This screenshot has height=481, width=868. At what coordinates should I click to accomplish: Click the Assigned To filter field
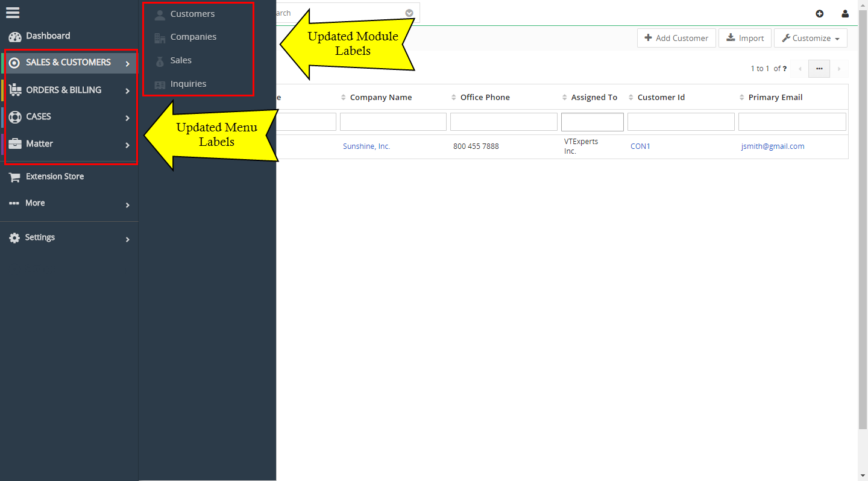click(593, 122)
